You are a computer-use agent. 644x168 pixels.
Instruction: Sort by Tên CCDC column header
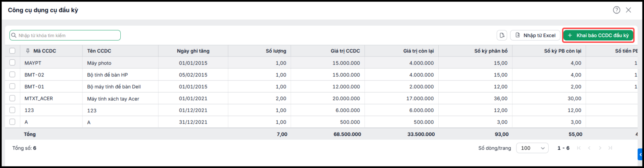coord(99,51)
